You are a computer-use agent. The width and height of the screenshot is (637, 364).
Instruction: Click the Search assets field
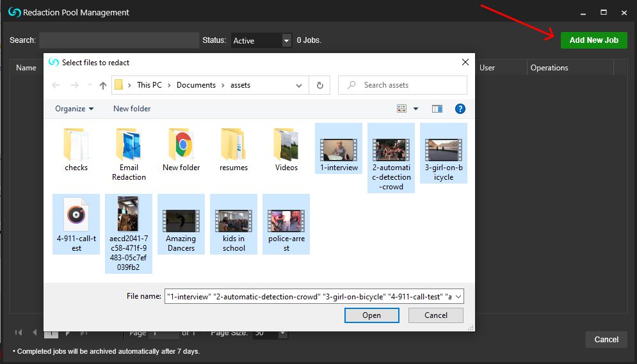point(402,85)
